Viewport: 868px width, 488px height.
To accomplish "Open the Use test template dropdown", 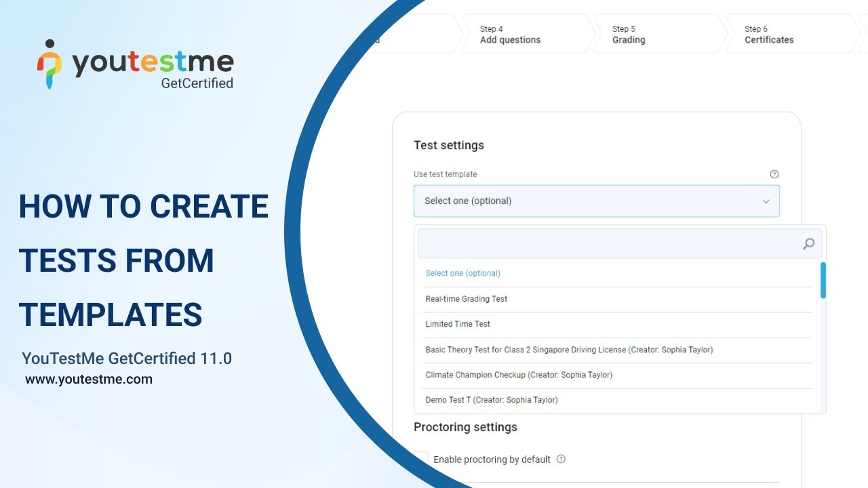I will 597,201.
